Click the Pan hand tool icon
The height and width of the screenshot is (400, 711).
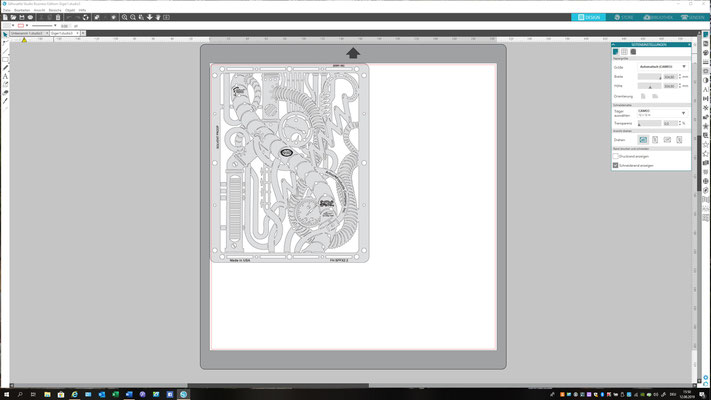(x=158, y=17)
